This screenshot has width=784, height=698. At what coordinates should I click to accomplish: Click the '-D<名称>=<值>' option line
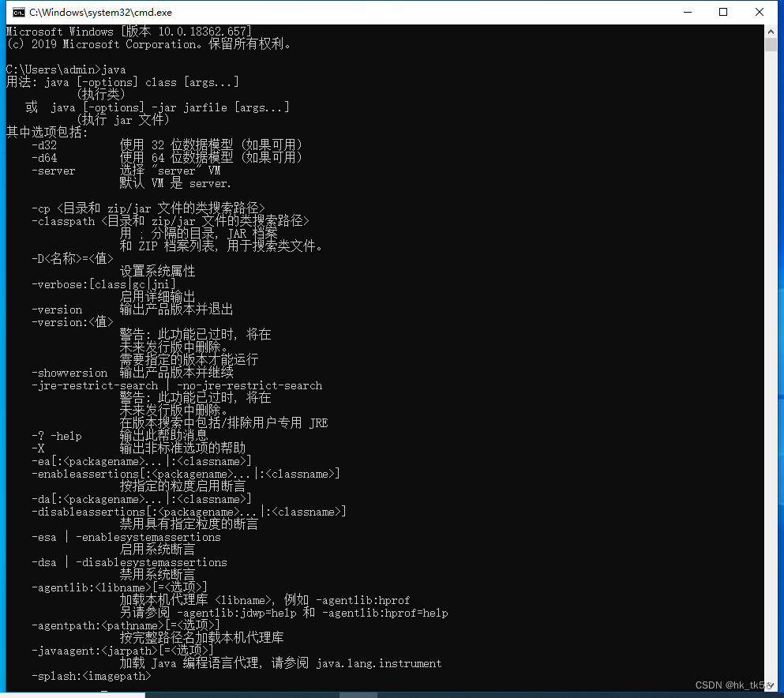(x=73, y=259)
